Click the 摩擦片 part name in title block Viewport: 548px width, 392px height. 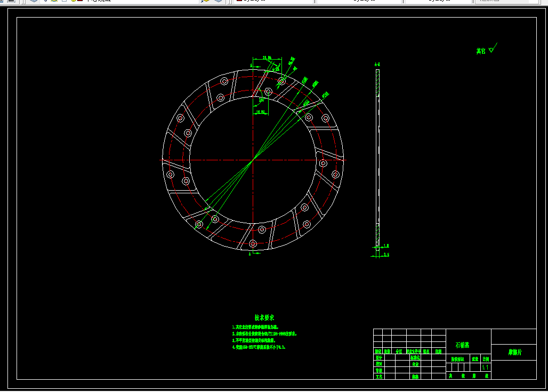coord(515,352)
